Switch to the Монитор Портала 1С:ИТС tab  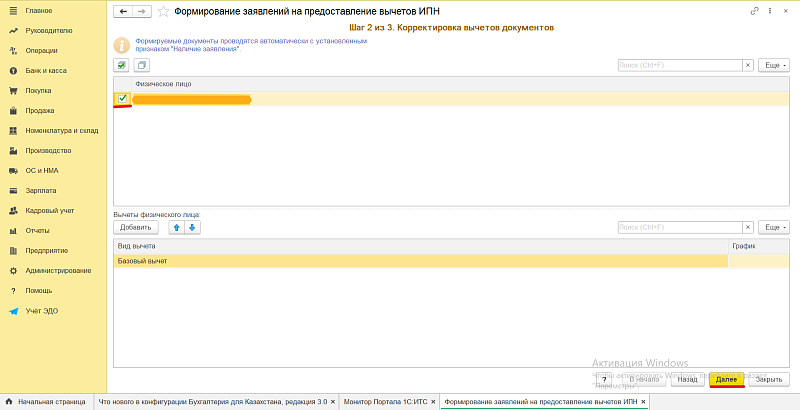click(x=384, y=401)
